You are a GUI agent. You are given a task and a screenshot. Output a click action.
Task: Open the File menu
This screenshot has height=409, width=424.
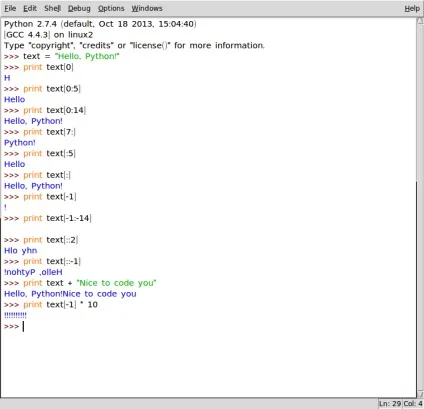click(10, 8)
